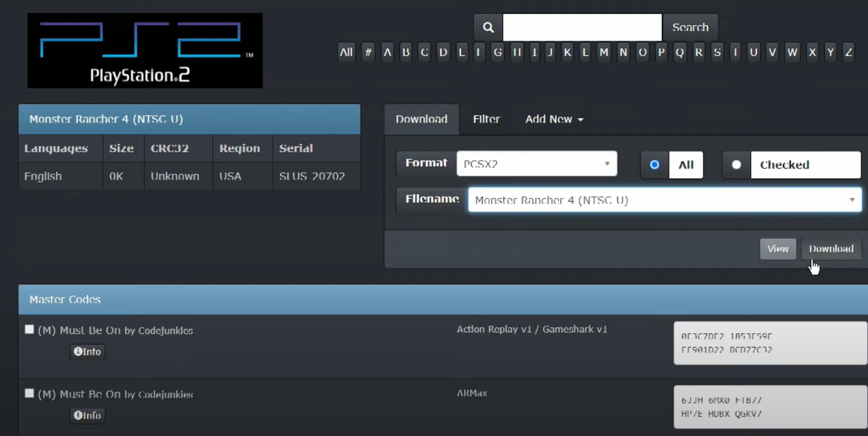Select the All radio option
The image size is (868, 436).
pyautogui.click(x=654, y=165)
